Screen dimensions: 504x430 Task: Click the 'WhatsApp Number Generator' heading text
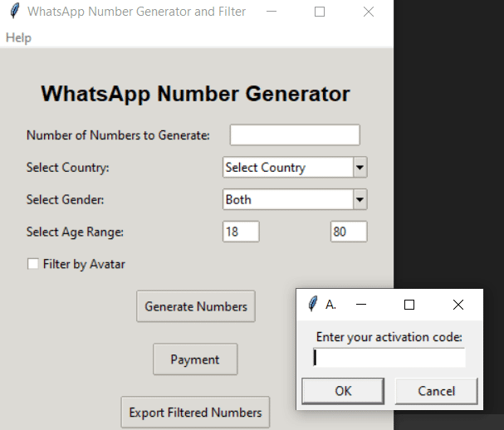[x=195, y=94]
